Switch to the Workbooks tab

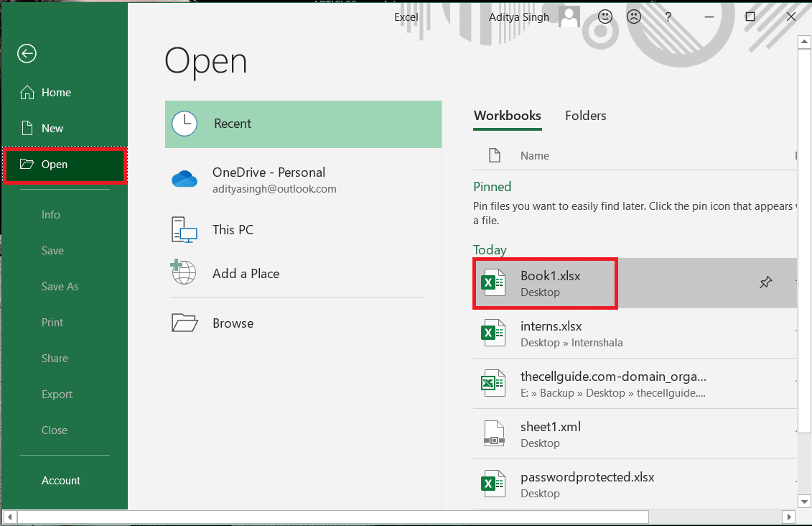508,116
